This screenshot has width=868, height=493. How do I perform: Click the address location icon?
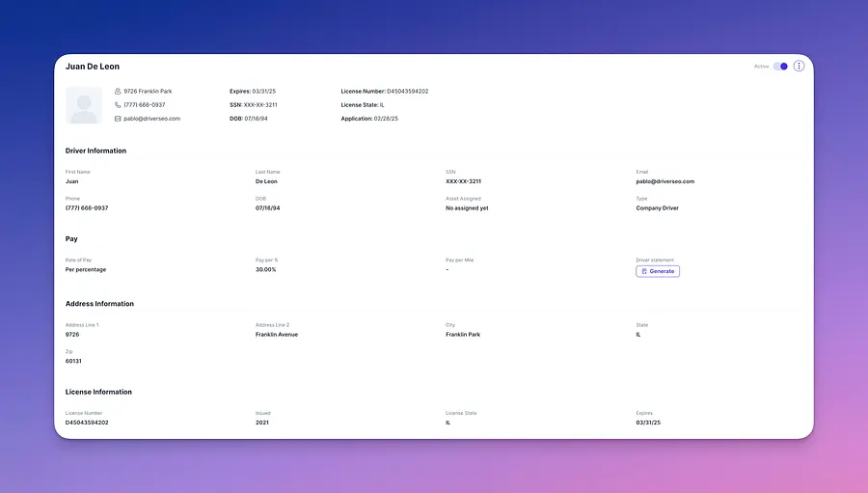point(118,92)
